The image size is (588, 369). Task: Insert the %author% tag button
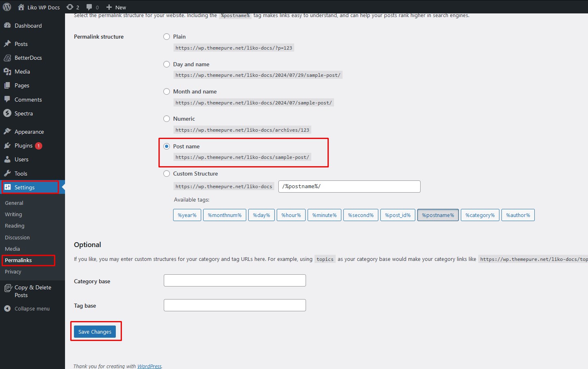[x=518, y=215]
